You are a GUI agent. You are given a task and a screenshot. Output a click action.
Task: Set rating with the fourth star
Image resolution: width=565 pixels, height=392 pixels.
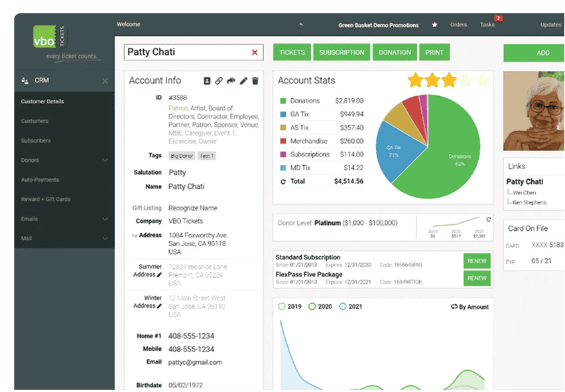[x=466, y=81]
